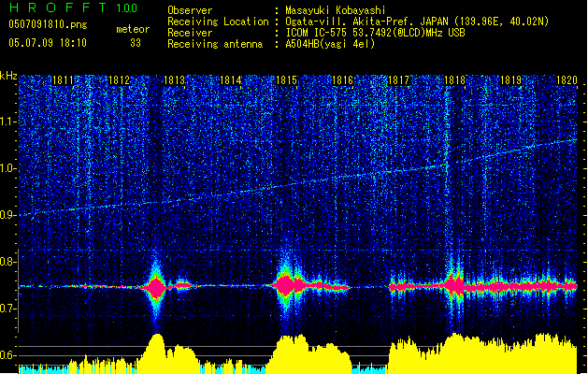
Task: Click the HROFFT 1.0.0 title text
Action: [74, 7]
